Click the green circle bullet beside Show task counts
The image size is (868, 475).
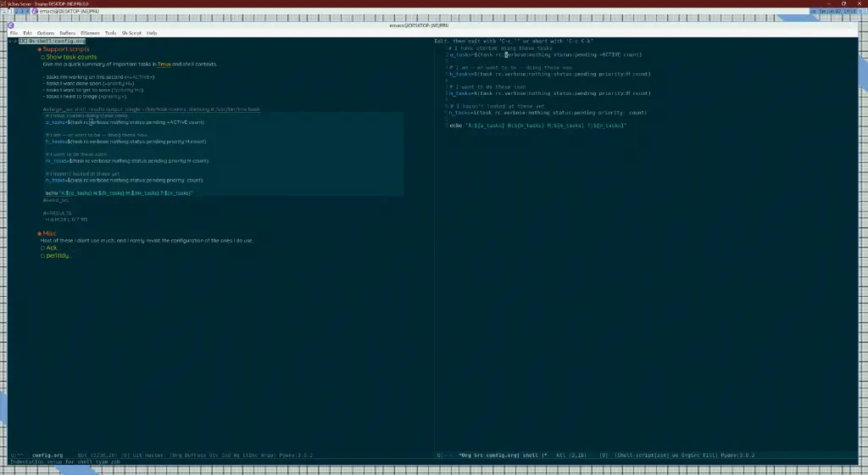pyautogui.click(x=42, y=57)
